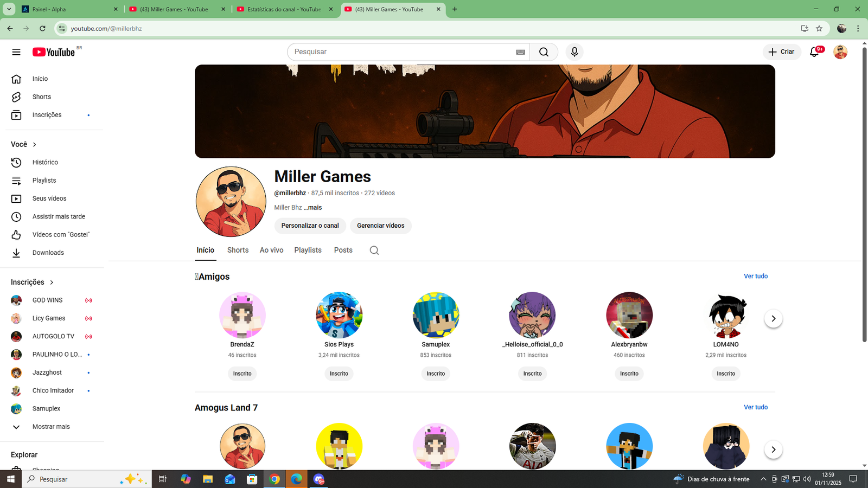Open the account avatar menu
The width and height of the screenshot is (868, 488).
pyautogui.click(x=840, y=52)
